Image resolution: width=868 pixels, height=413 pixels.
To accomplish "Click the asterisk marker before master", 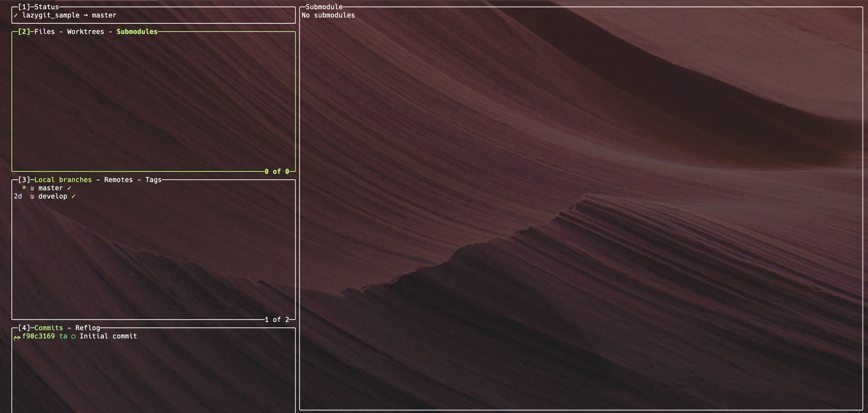I will tap(24, 188).
